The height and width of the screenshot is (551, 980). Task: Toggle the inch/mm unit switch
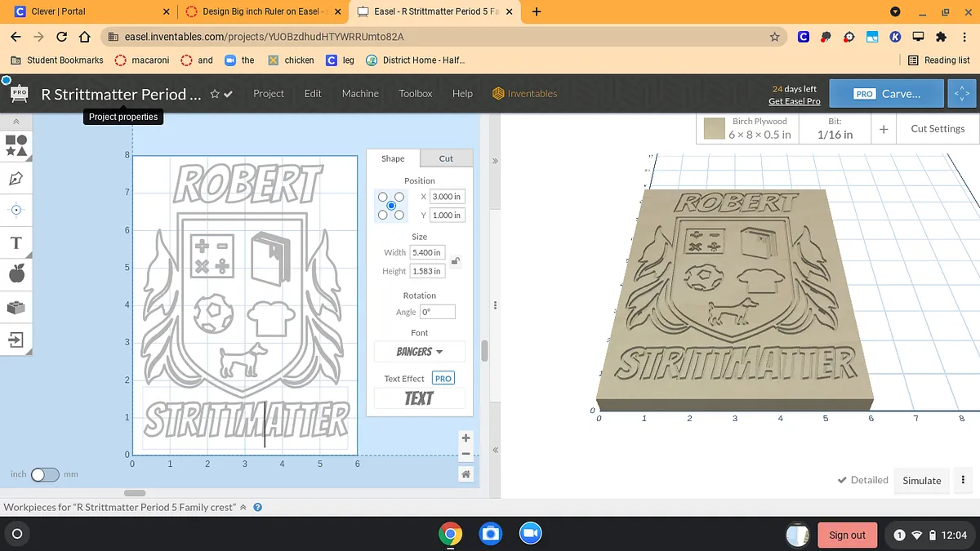click(x=45, y=474)
